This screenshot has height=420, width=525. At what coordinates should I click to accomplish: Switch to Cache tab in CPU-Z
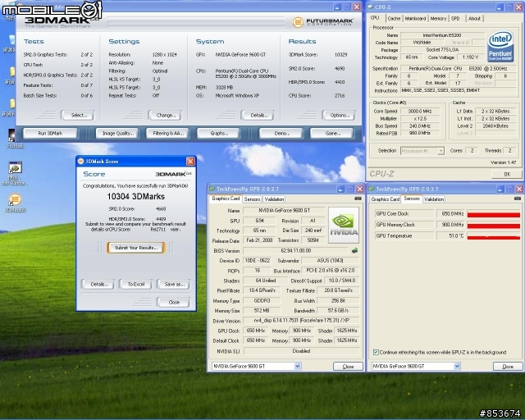coord(394,19)
